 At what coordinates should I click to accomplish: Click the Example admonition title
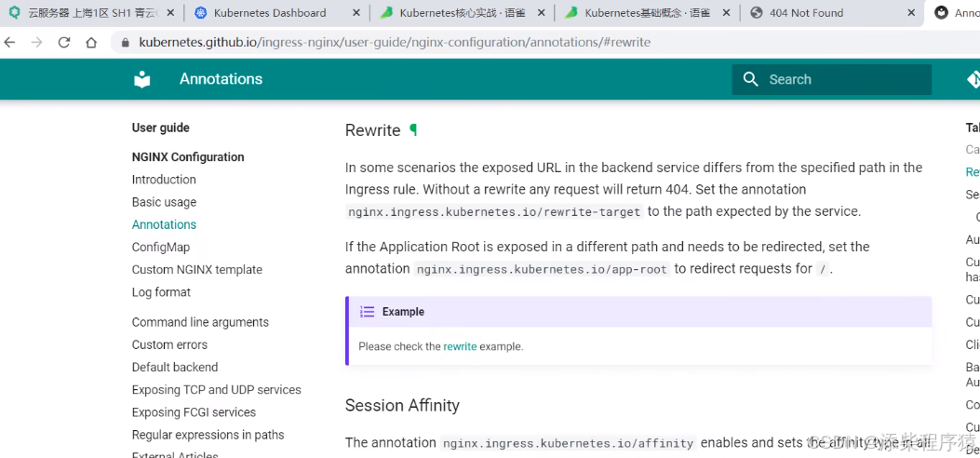403,312
